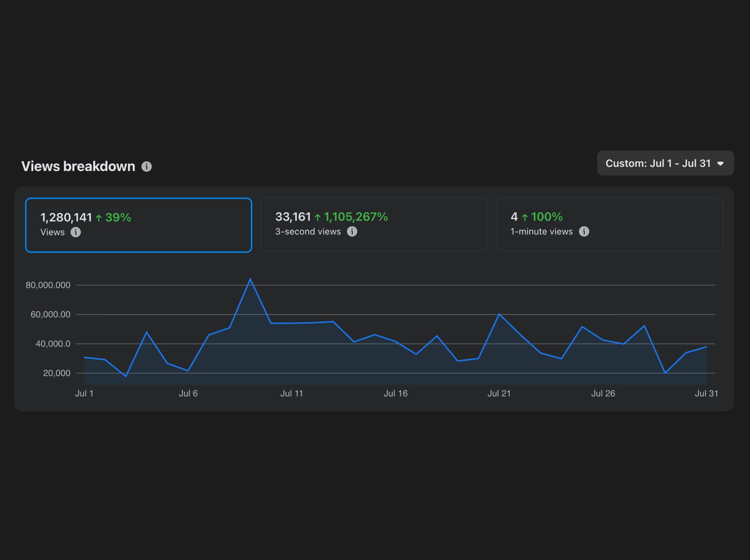Image resolution: width=750 pixels, height=560 pixels.
Task: Click the 80,000 gridline label
Action: [48, 285]
